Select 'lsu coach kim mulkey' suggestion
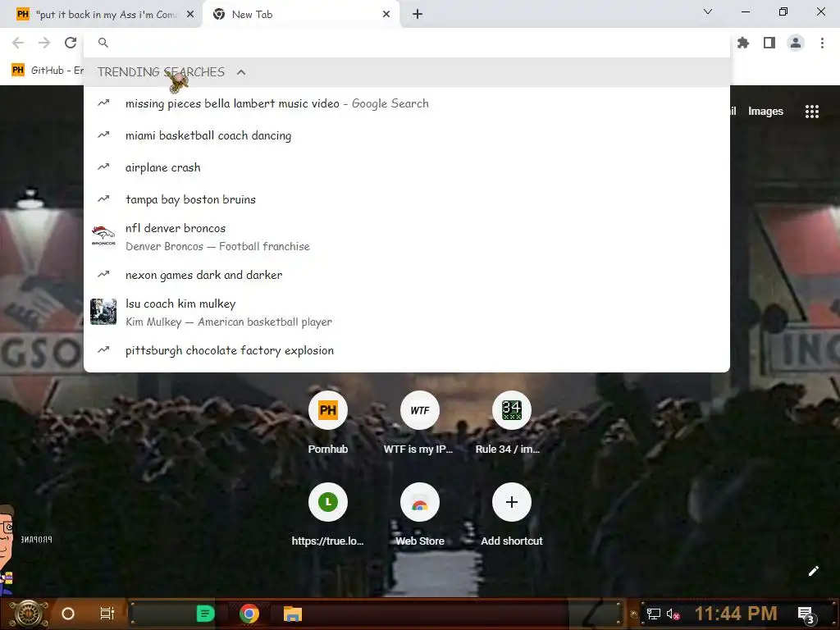The width and height of the screenshot is (840, 630). pyautogui.click(x=407, y=313)
